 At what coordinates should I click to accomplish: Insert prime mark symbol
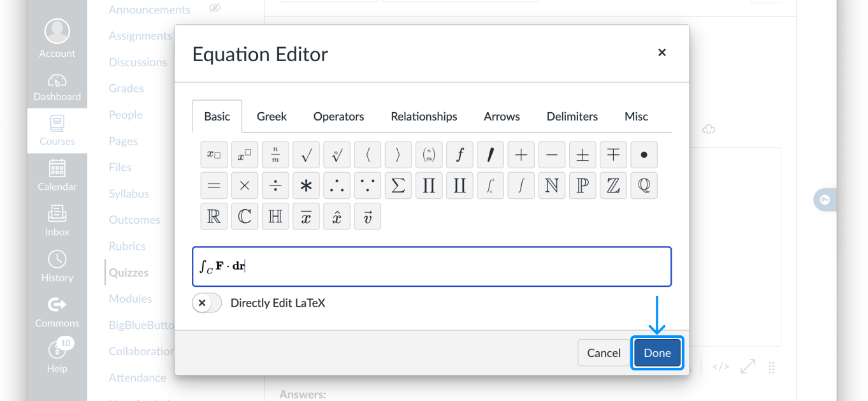(490, 154)
